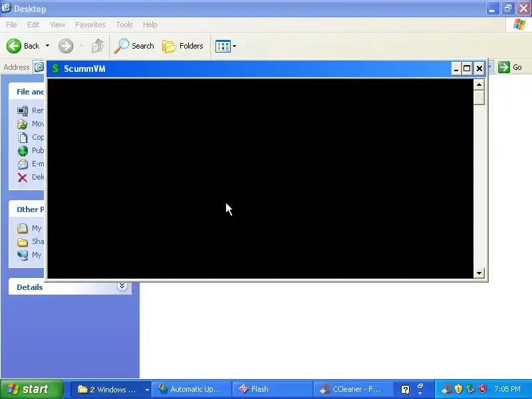Click the Publish globe icon in sidebar
The image size is (532, 399).
pyautogui.click(x=23, y=151)
